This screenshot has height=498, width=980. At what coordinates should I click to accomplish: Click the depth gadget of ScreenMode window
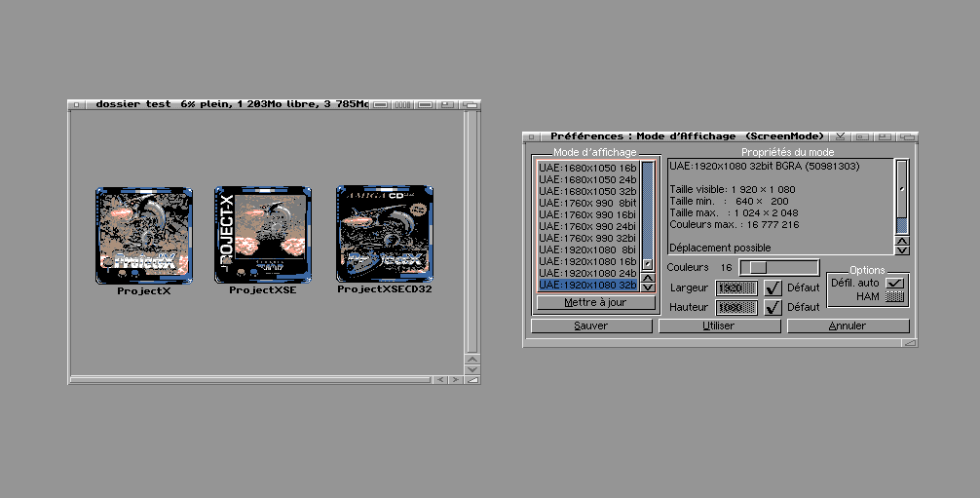click(906, 136)
